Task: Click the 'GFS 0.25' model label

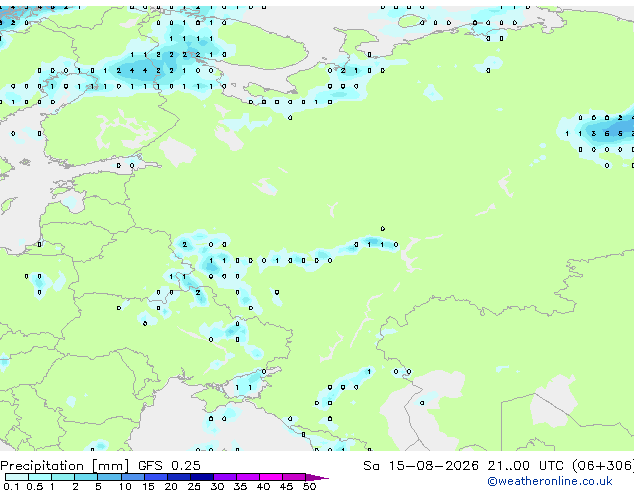Action: (169, 466)
